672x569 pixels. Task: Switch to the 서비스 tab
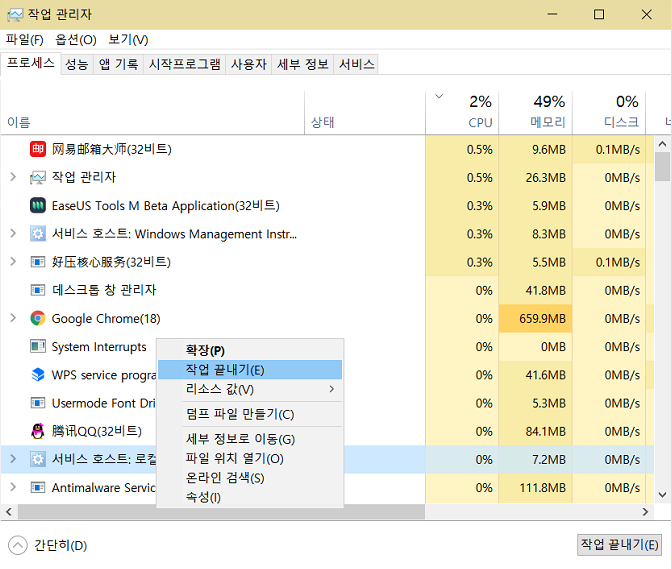click(357, 64)
